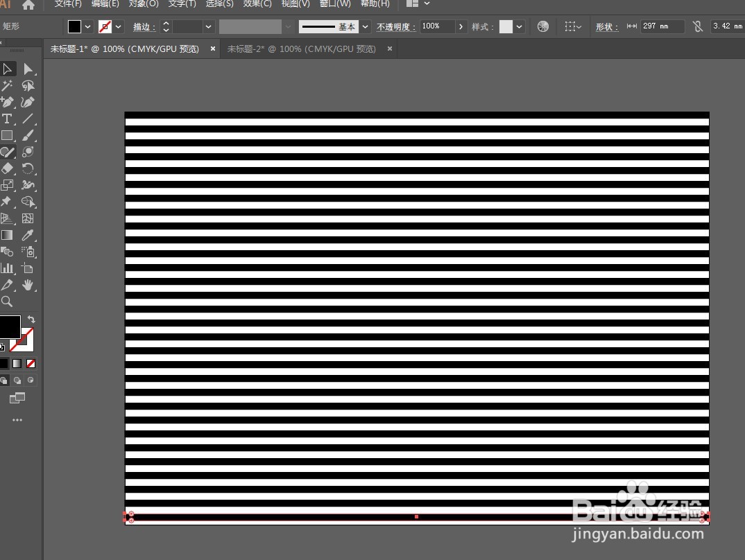Open the stroke weight dropdown
The width and height of the screenshot is (745, 560).
pyautogui.click(x=208, y=26)
